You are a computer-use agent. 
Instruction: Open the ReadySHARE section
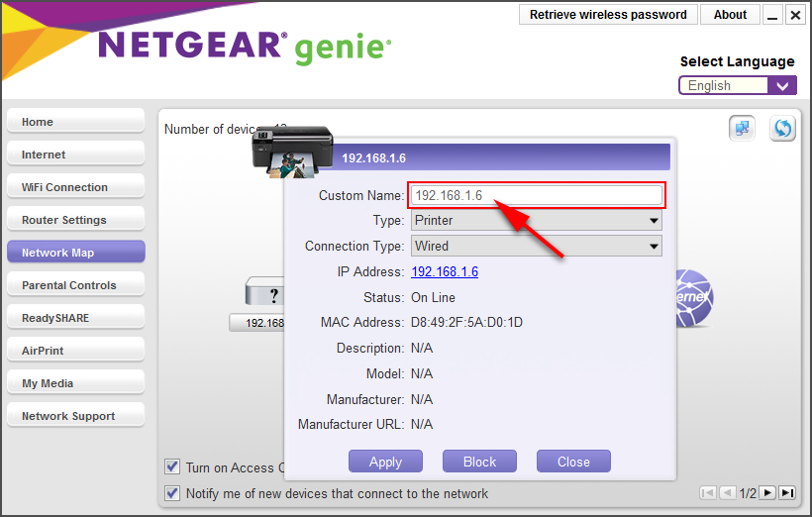pos(75,318)
